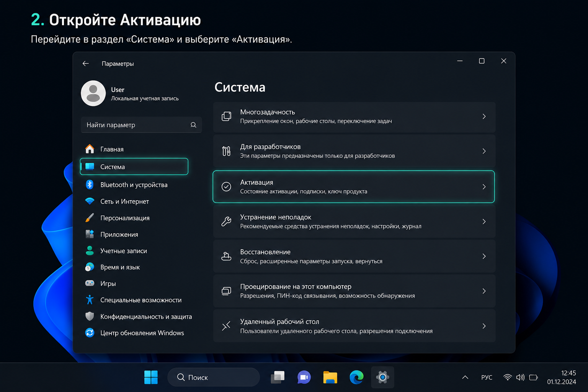Open Центр обновления Windows text entry

pos(142,333)
